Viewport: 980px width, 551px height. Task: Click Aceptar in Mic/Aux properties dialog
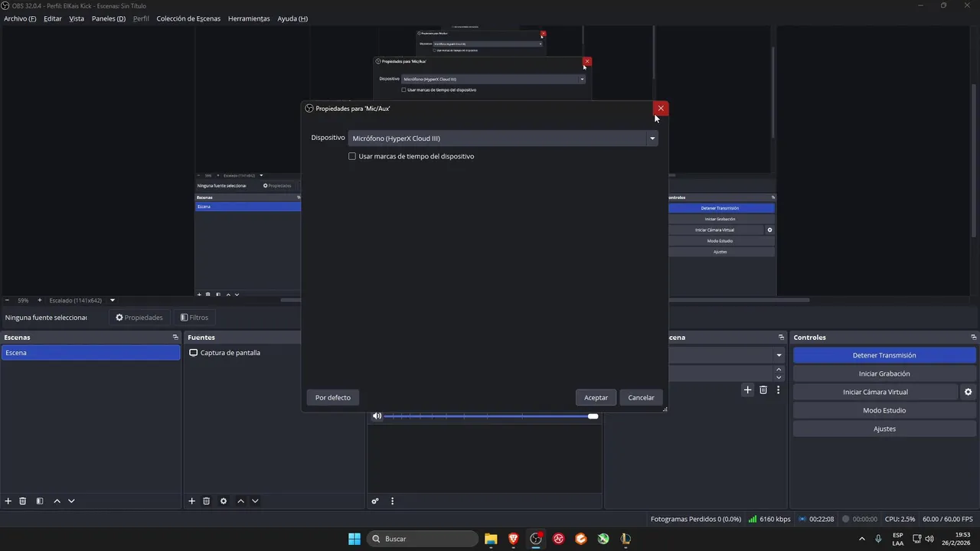[596, 398]
